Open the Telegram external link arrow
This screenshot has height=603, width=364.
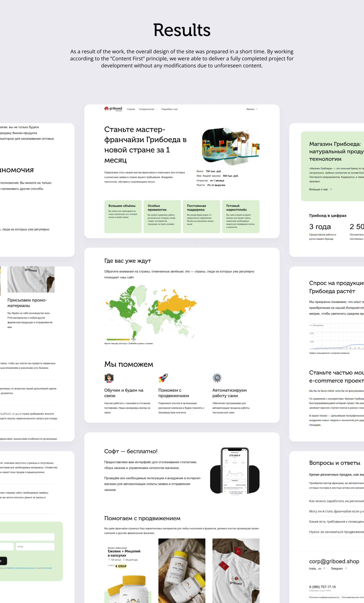point(346,569)
